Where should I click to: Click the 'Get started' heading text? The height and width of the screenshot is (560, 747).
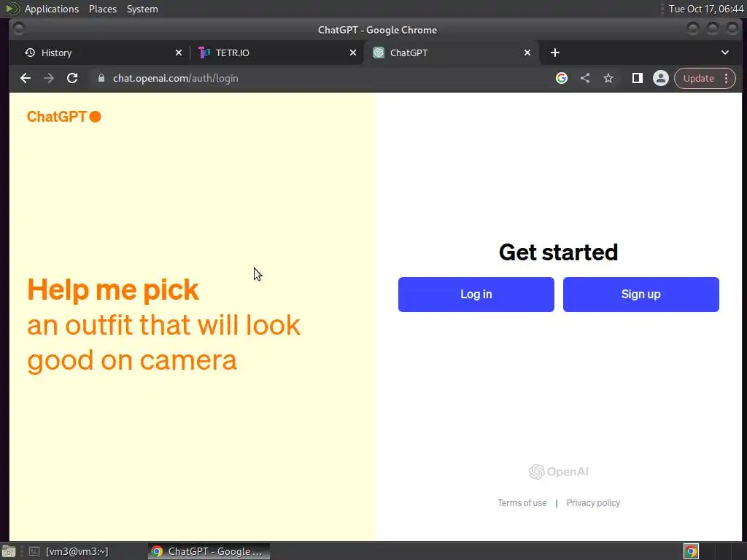(558, 252)
